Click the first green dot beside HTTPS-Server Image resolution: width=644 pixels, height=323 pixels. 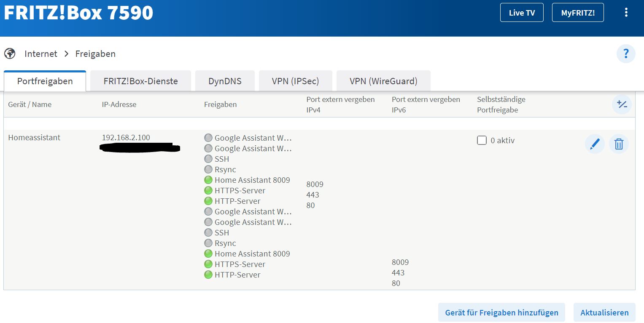click(x=208, y=190)
